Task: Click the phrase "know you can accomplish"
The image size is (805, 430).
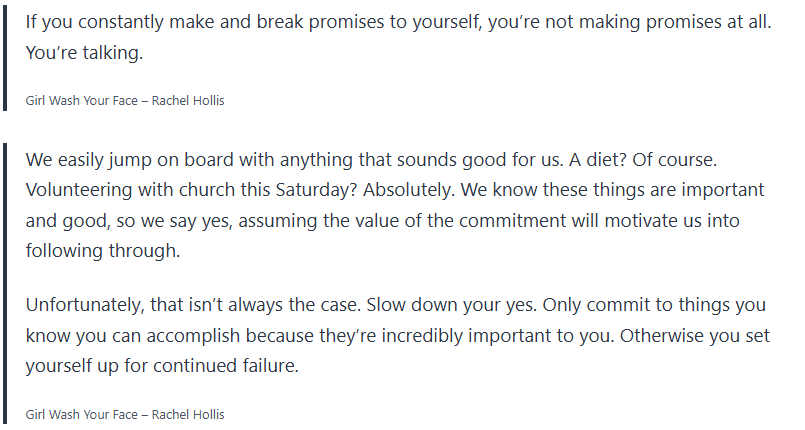Action: (x=120, y=335)
